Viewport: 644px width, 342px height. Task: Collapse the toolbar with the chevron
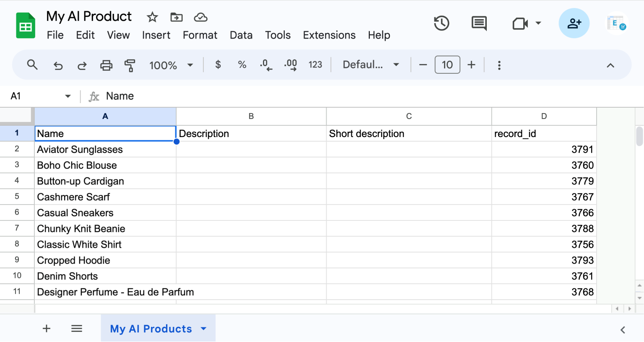tap(610, 65)
